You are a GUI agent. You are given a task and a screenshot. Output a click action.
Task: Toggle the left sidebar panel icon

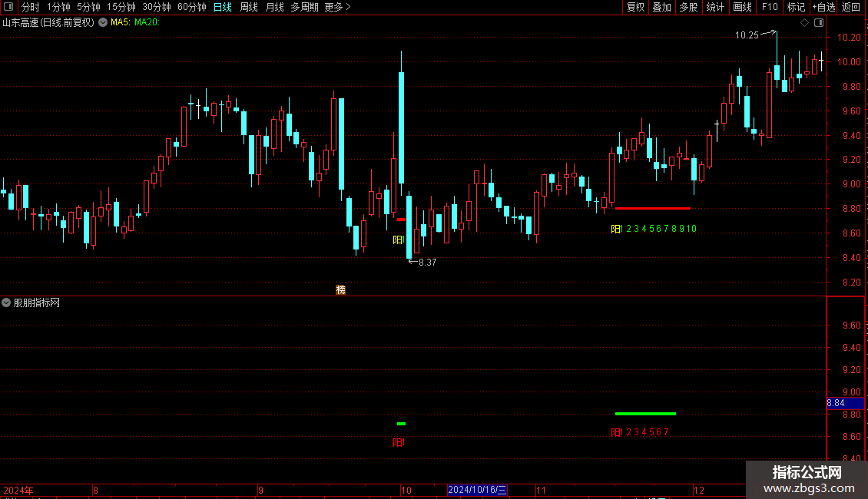tap(8, 7)
